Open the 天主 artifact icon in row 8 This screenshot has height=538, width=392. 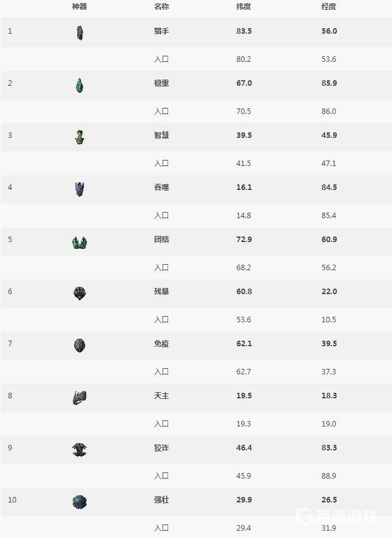(80, 397)
